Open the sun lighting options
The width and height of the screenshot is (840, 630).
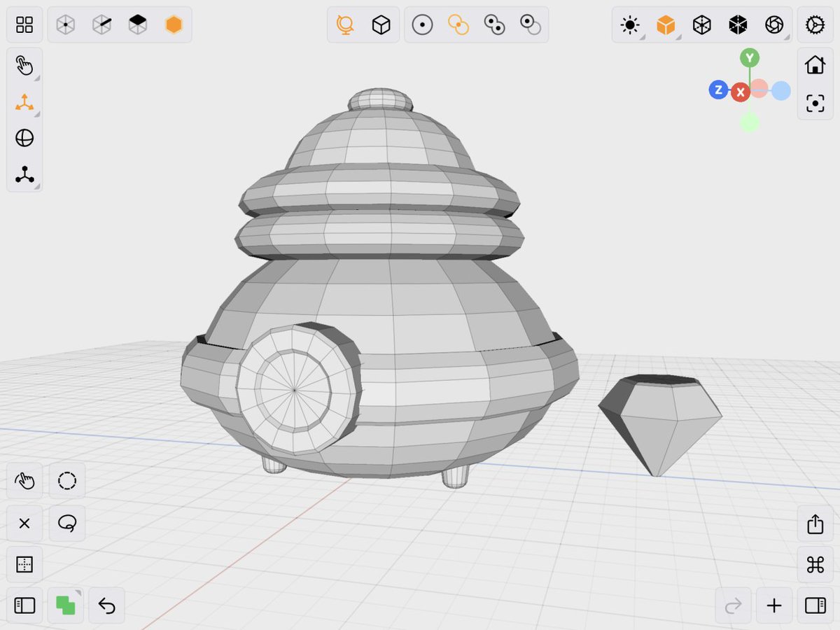coord(630,25)
